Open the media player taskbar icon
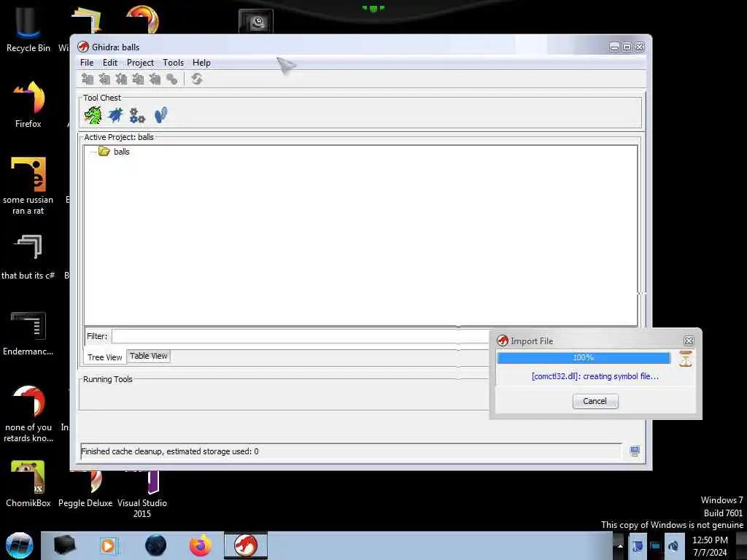This screenshot has width=747, height=560. (109, 545)
